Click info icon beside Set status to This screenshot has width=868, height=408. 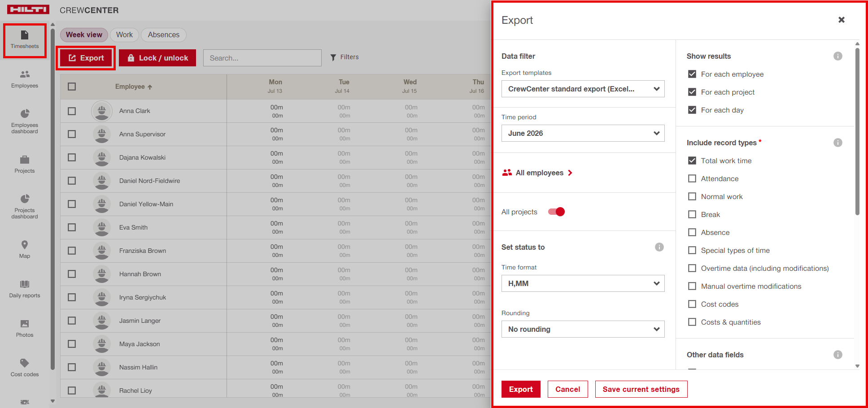click(x=659, y=247)
